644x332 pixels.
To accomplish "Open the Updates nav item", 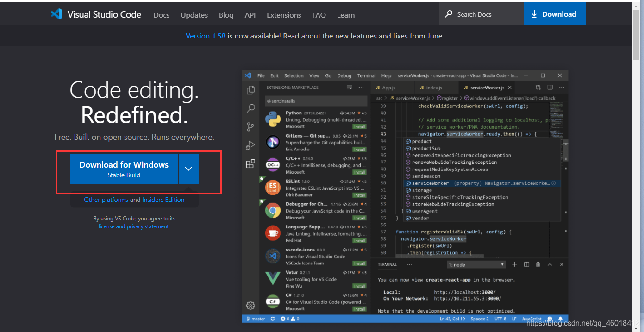I will (194, 15).
